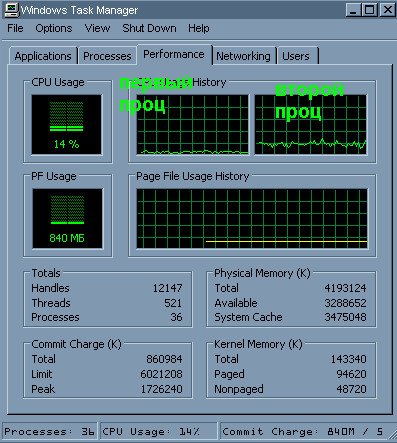
Task: Switch to the Processes tab
Action: [x=107, y=56]
